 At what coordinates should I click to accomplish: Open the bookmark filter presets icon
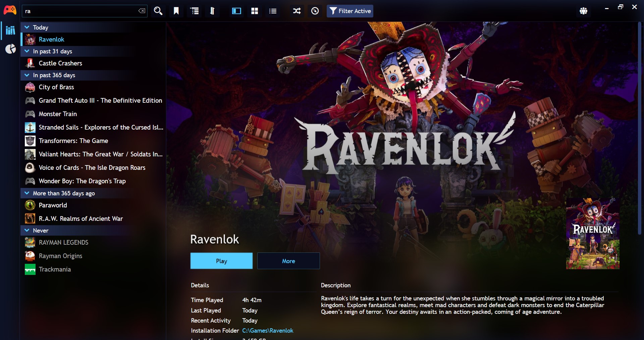click(176, 11)
